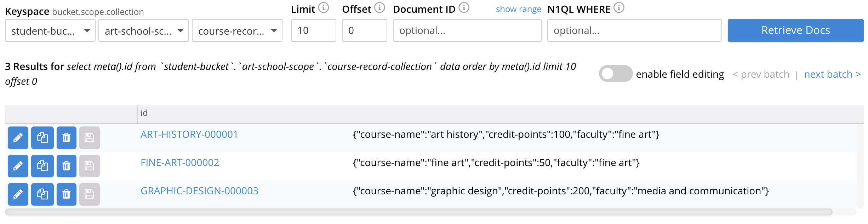Show info tooltip next to Offset
868x224 pixels.
click(379, 7)
